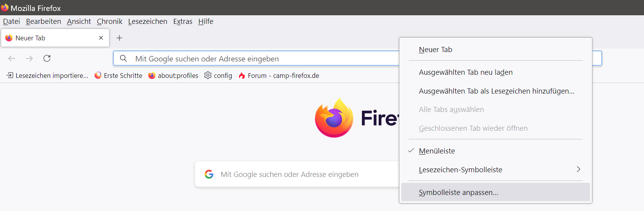Click the config bookmark gear icon
This screenshot has height=211, width=644.
[208, 75]
